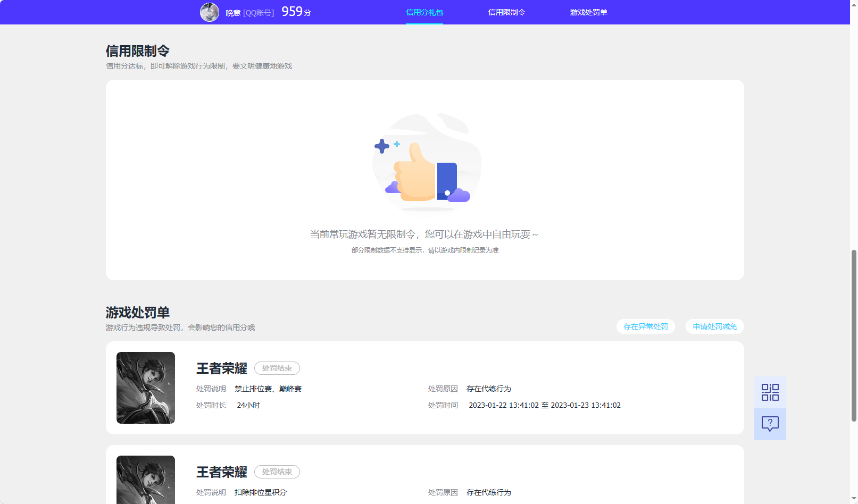Click the thumbs-up empty state illustration

point(426,165)
